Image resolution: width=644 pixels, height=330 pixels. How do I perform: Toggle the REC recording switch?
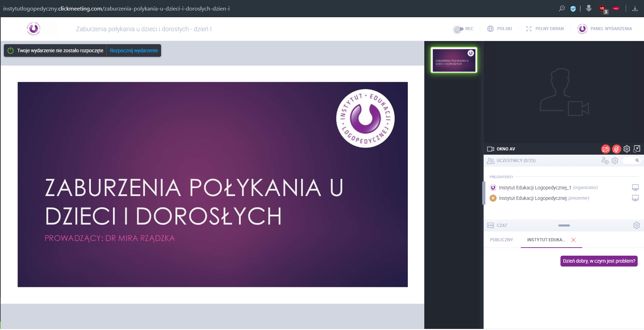(x=458, y=29)
